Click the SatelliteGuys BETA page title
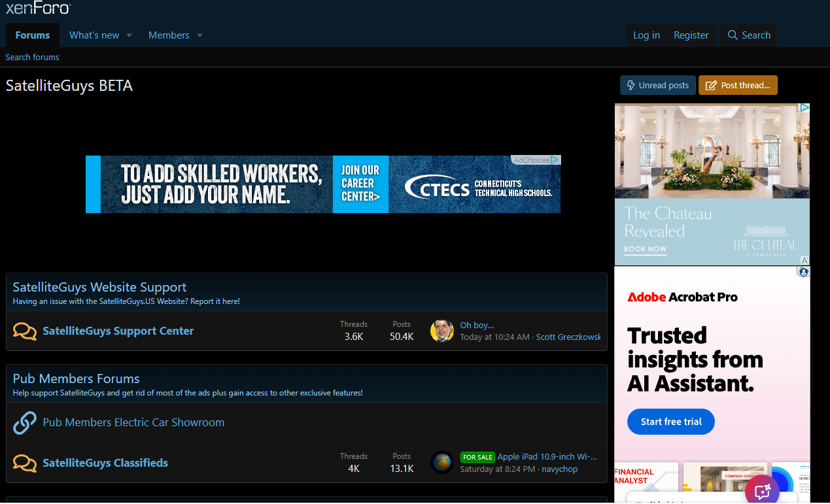The image size is (830, 504). [x=69, y=86]
